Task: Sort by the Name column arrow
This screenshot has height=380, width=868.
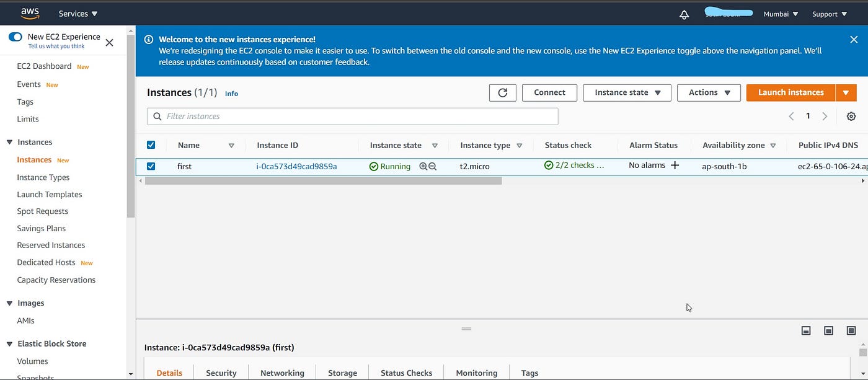Action: click(x=231, y=146)
